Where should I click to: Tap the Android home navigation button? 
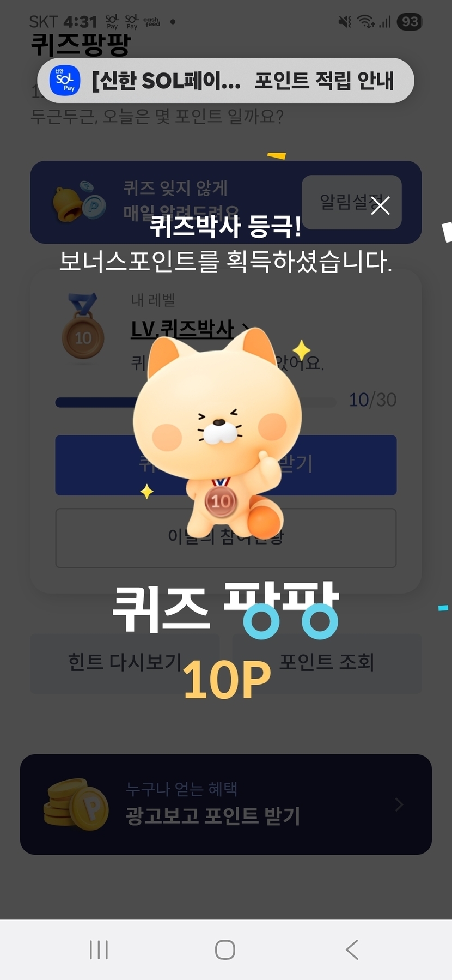coord(225,949)
